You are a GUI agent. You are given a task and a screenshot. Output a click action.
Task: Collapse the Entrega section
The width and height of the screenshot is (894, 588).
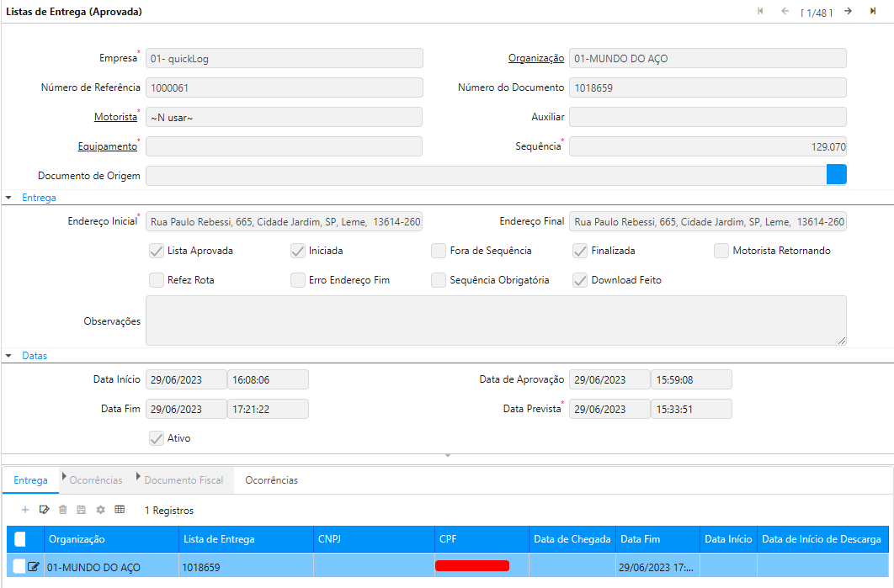tap(9, 198)
